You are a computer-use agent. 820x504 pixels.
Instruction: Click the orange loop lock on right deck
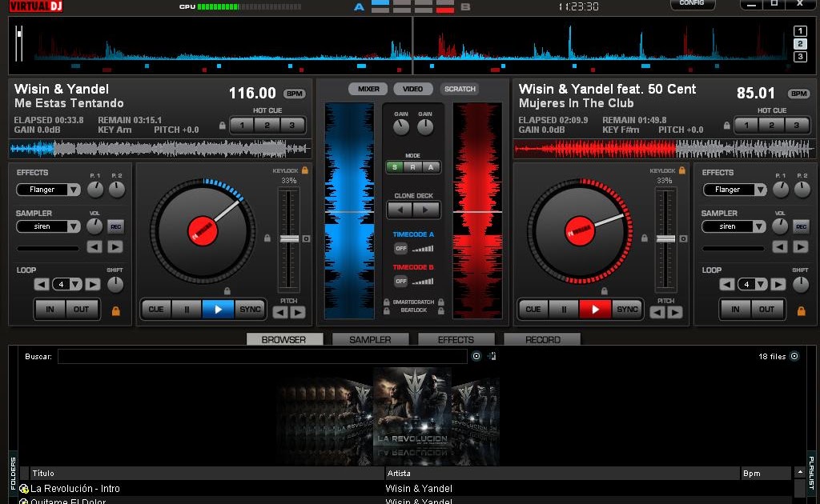pyautogui.click(x=801, y=310)
